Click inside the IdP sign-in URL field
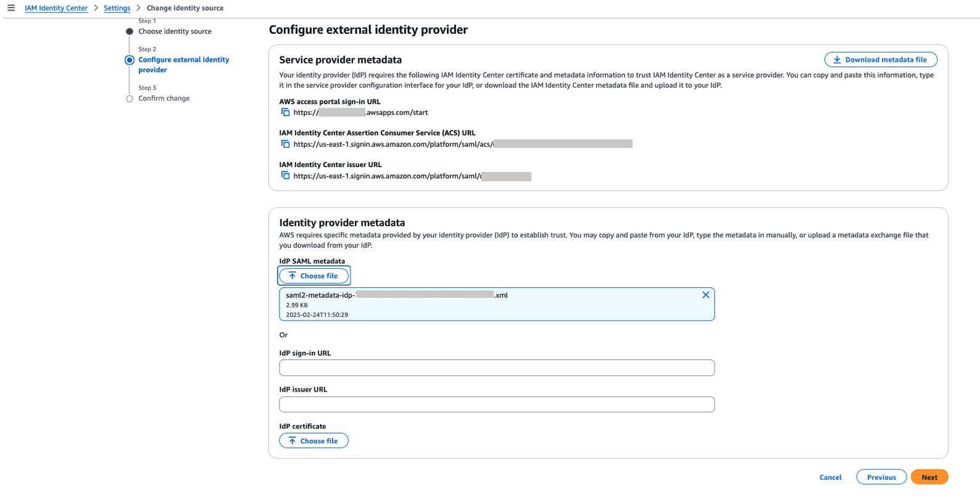 click(497, 368)
